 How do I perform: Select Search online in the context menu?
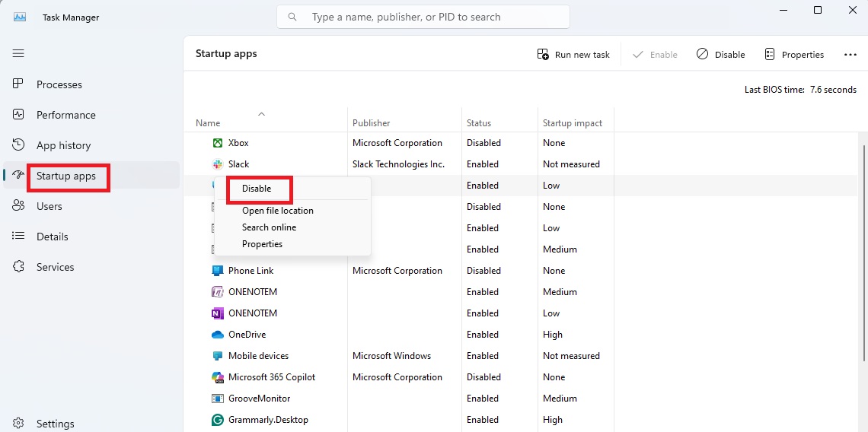coord(269,227)
